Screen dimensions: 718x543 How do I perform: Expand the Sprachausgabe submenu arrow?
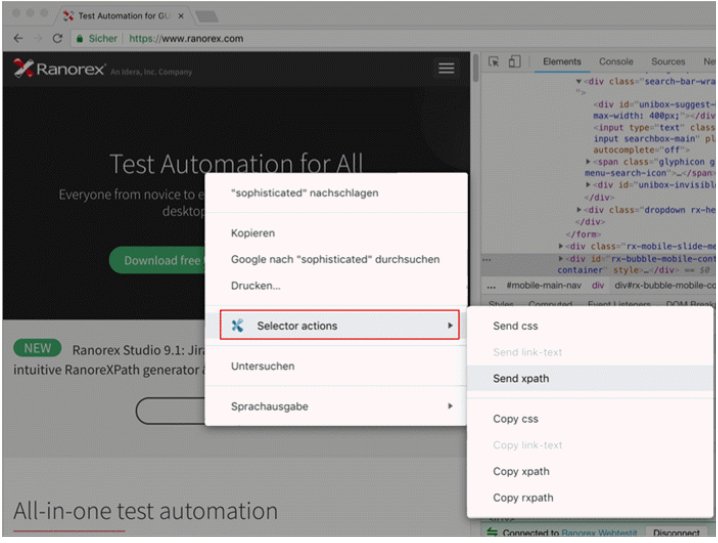coord(450,406)
